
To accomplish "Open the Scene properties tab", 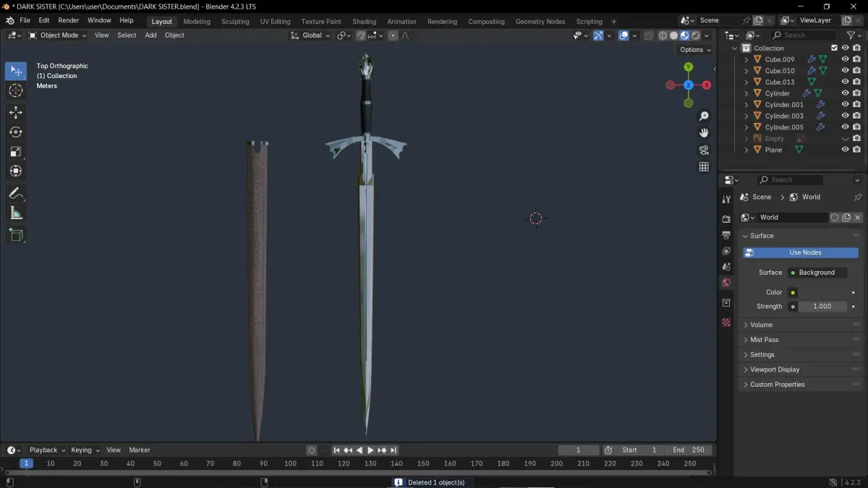I will [x=726, y=267].
